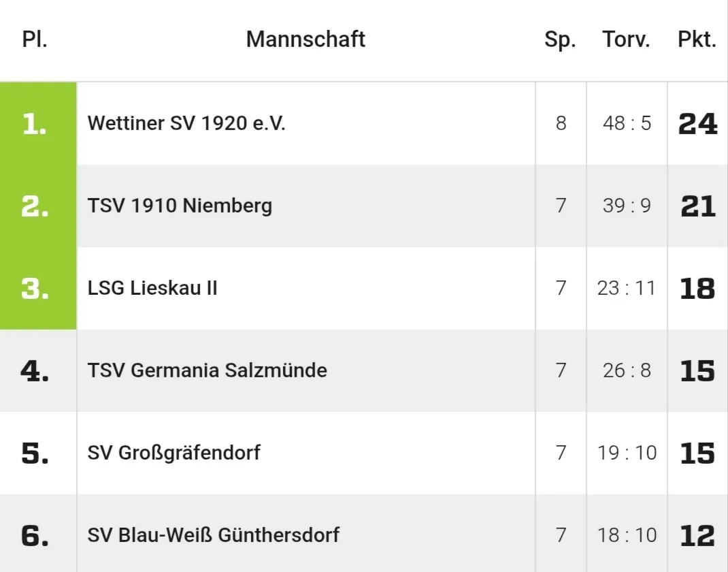This screenshot has height=572, width=728.
Task: Click the green second-place rank cell
Action: (x=35, y=206)
